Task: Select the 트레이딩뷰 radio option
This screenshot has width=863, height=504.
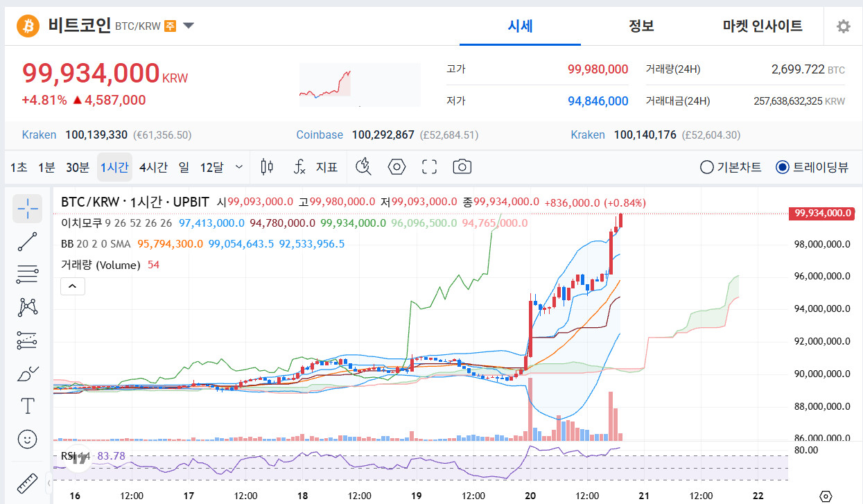Action: pyautogui.click(x=812, y=167)
